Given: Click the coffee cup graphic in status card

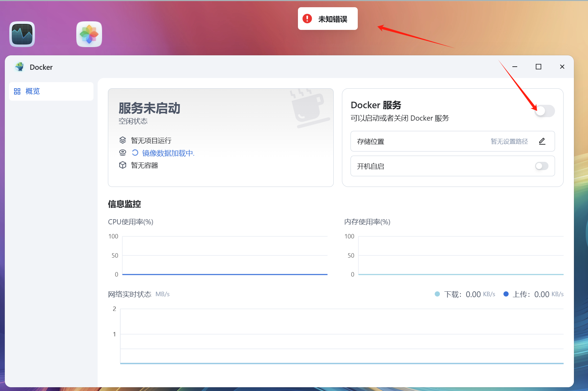Looking at the screenshot, I should point(310,108).
